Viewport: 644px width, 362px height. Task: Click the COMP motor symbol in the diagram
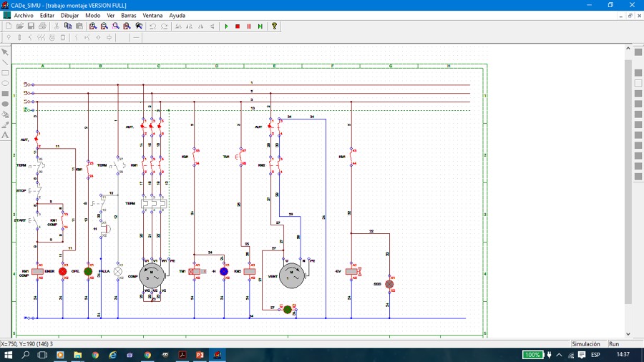(152, 276)
